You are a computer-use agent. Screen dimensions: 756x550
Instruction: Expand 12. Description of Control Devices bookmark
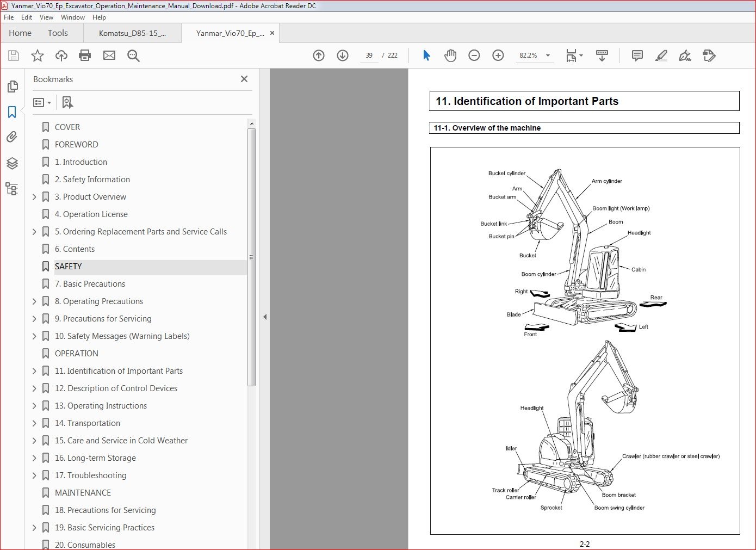point(34,388)
